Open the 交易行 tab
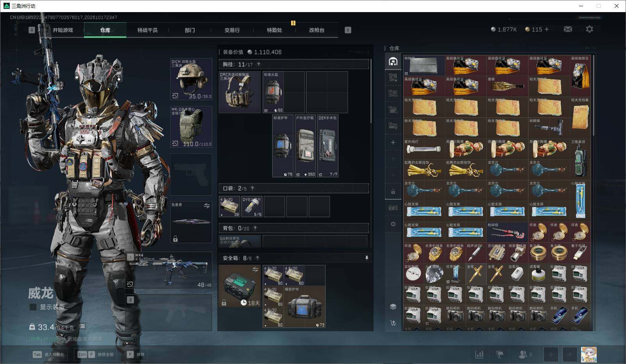The width and height of the screenshot is (626, 364). point(232,30)
